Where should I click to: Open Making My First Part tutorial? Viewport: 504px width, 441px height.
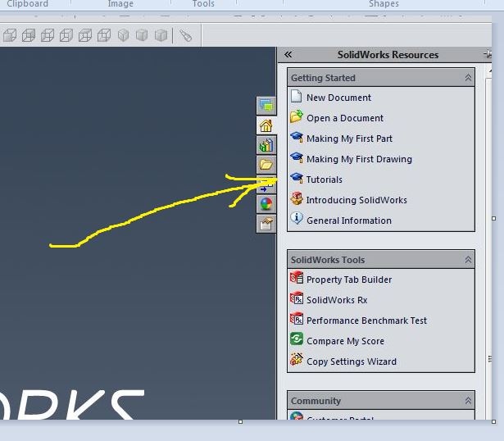click(x=349, y=139)
